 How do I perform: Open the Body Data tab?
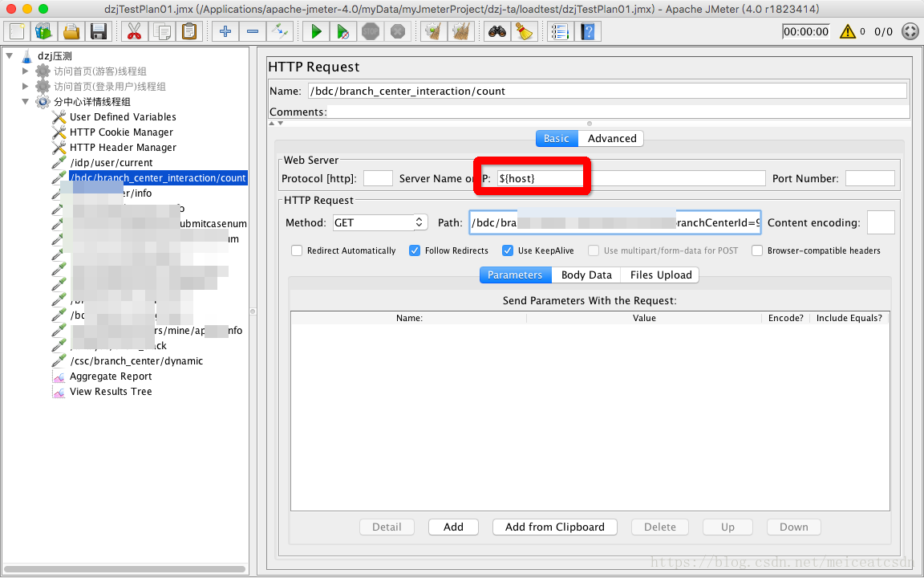coord(586,275)
